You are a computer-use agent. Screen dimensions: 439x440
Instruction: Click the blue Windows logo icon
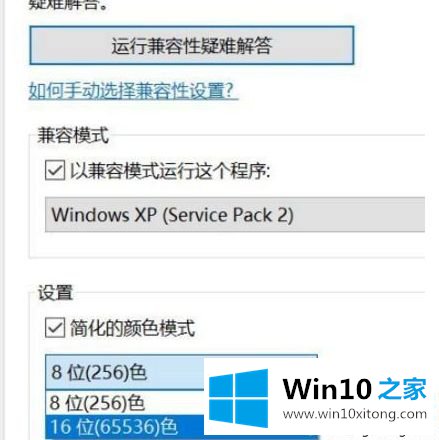click(239, 398)
